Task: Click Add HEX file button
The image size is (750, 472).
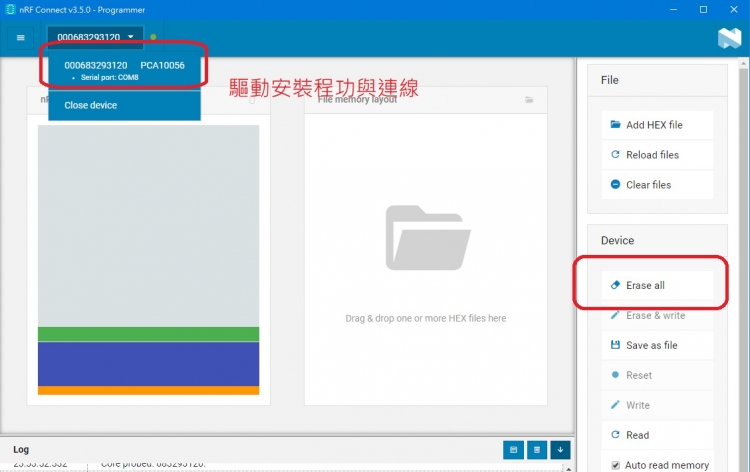Action: click(655, 125)
